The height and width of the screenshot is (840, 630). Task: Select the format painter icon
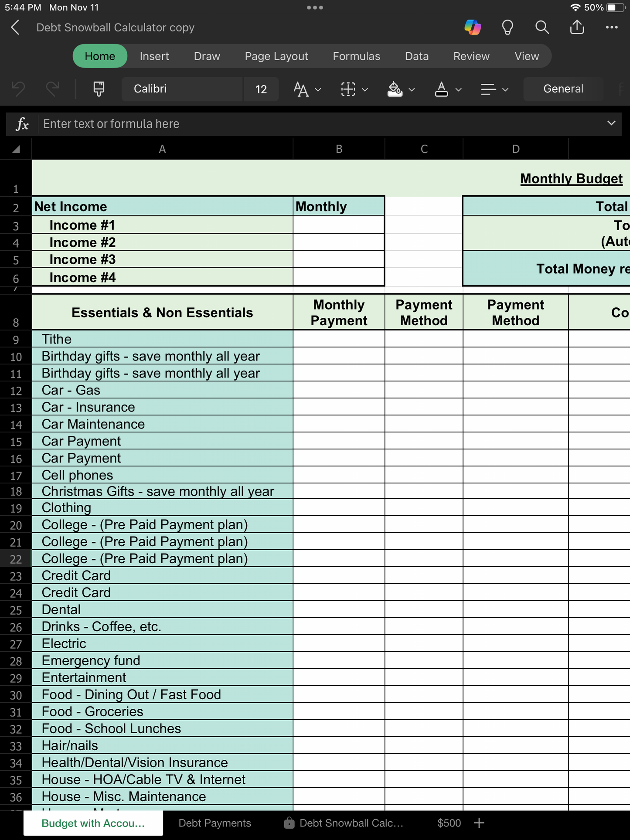[x=99, y=89]
